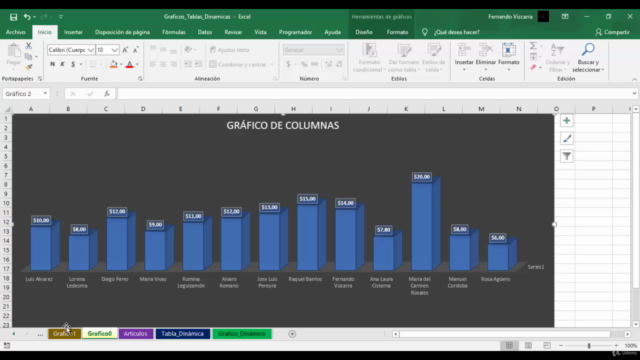Switch to Page Layout view
The width and height of the screenshot is (640, 360).
(x=528, y=346)
